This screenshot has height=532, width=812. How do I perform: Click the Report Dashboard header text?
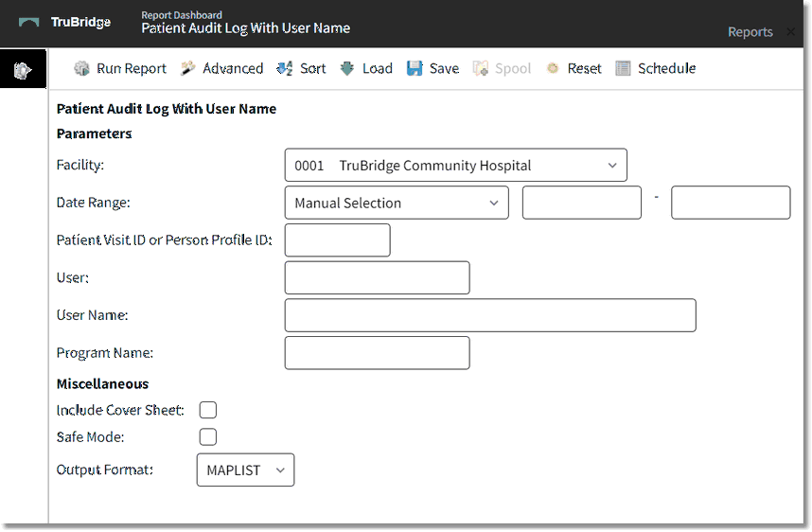tap(182, 15)
